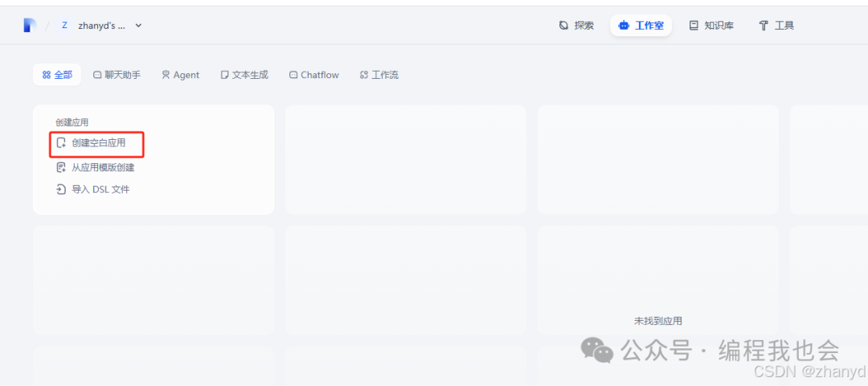Click the 导入 DSL 文件 import icon

pyautogui.click(x=61, y=190)
